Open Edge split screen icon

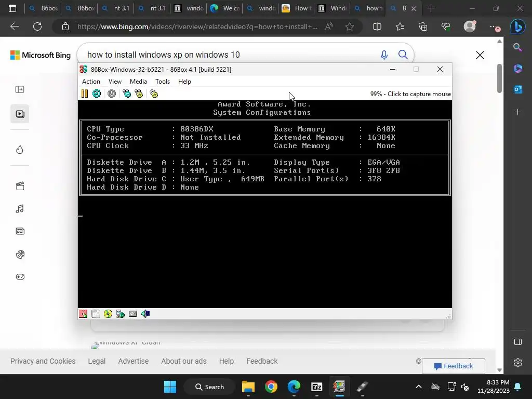[377, 26]
